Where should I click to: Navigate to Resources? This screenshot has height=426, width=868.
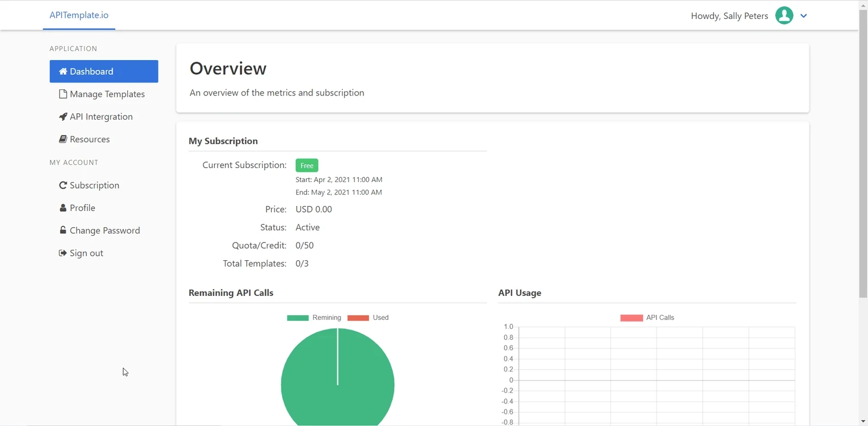[x=104, y=139]
